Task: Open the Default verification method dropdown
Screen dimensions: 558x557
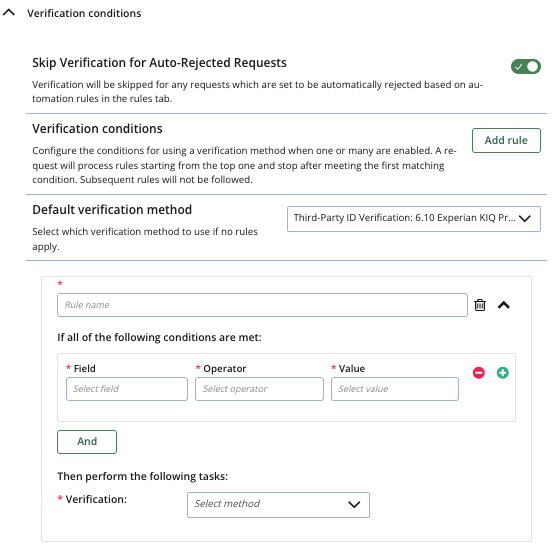Action: [x=414, y=219]
